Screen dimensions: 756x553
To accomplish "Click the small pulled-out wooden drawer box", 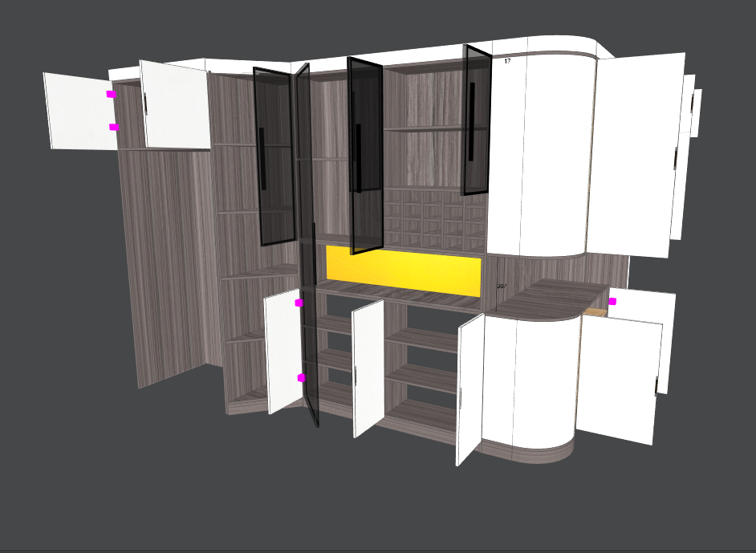I will pyautogui.click(x=594, y=312).
